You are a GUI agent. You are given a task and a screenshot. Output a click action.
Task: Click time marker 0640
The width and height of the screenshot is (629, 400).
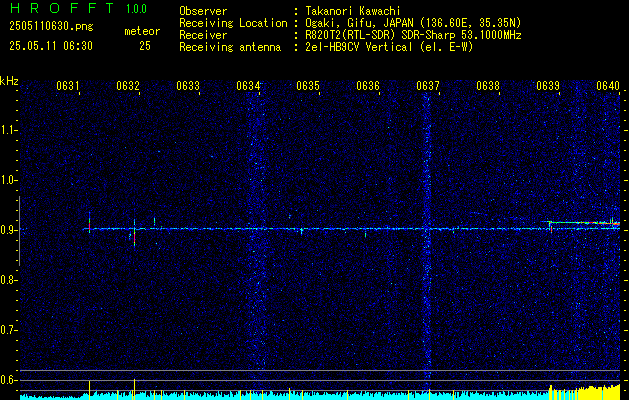click(x=608, y=85)
